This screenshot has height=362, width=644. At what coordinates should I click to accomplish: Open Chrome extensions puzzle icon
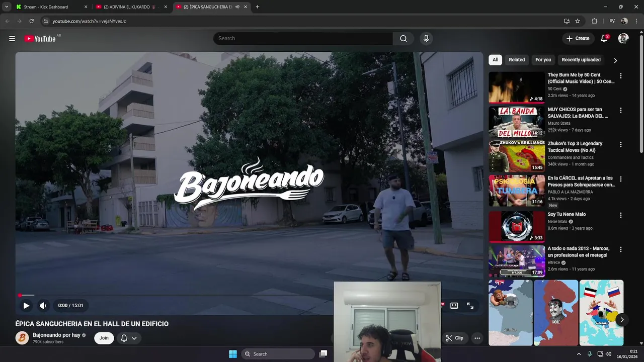594,21
